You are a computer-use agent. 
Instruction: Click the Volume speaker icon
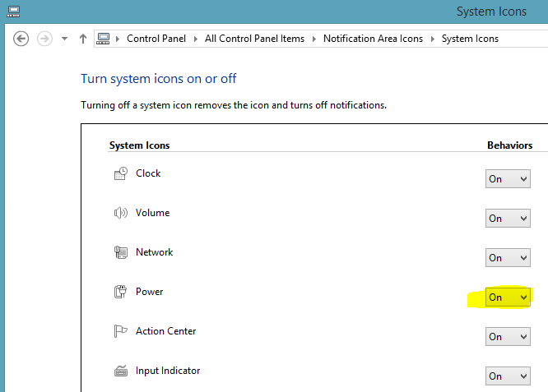121,213
